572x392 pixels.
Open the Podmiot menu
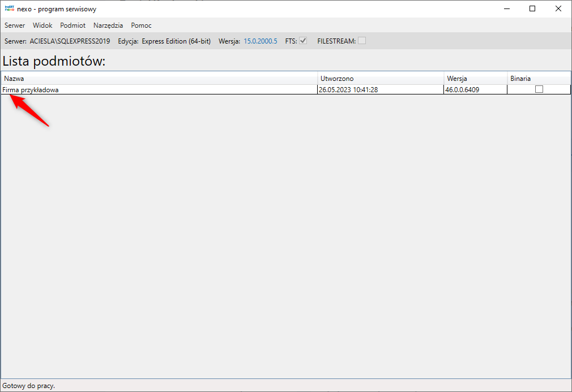click(x=72, y=25)
